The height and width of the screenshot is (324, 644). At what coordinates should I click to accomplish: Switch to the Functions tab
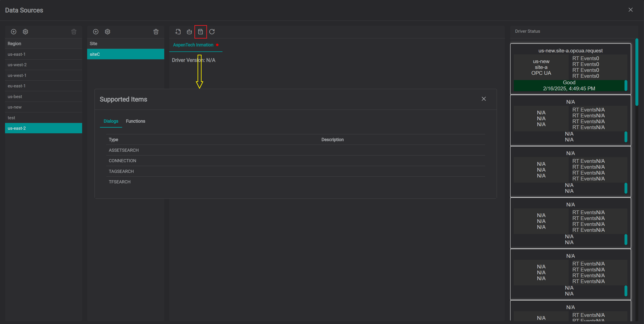tap(136, 121)
